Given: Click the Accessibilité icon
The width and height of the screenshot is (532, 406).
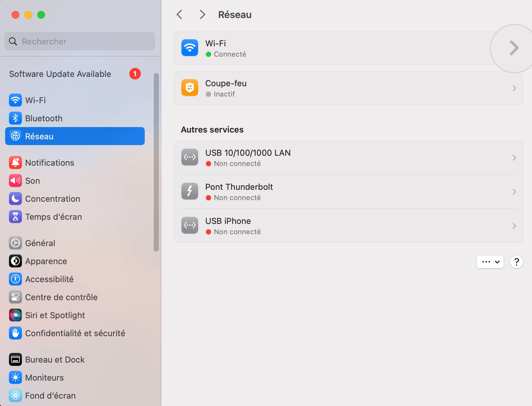Looking at the screenshot, I should pos(15,279).
